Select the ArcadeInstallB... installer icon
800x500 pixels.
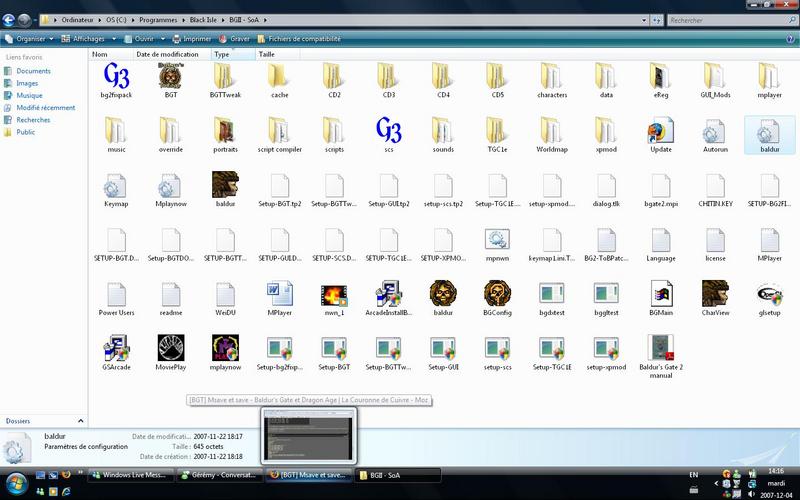389,293
